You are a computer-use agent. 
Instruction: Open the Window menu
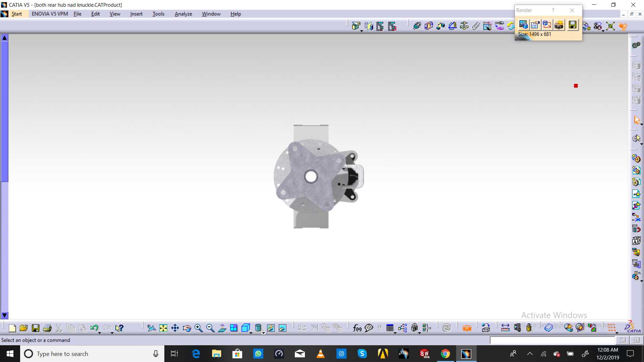point(211,14)
